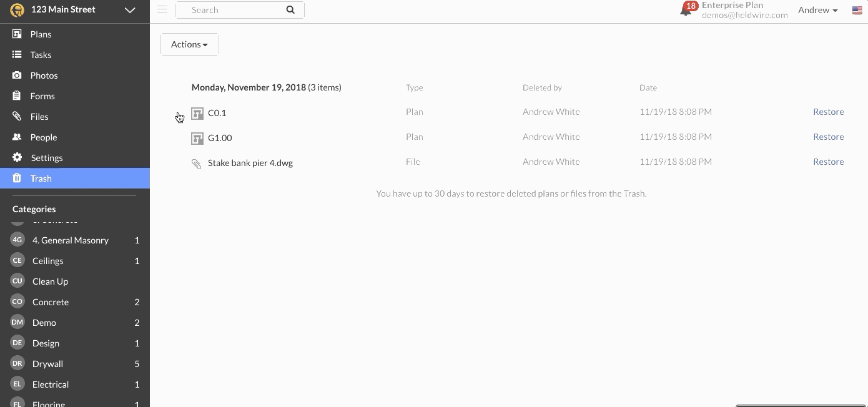The height and width of the screenshot is (407, 868).
Task: Select the Ceilings category
Action: click(75, 261)
